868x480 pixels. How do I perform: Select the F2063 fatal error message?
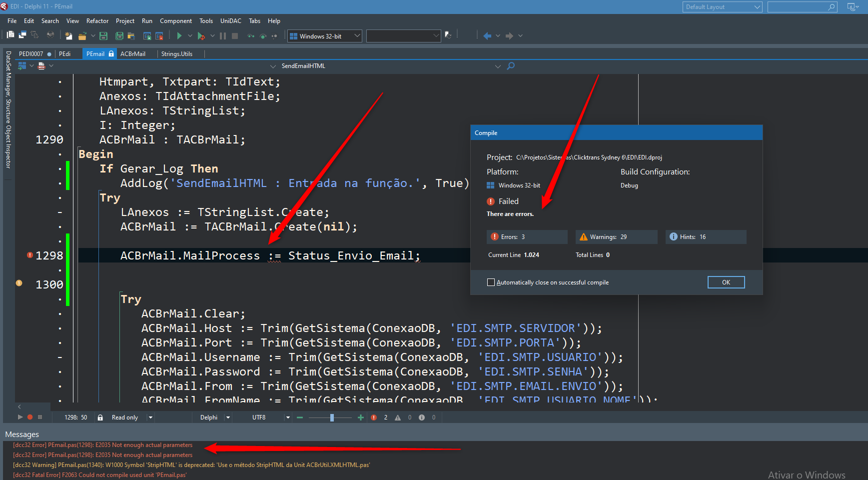pyautogui.click(x=100, y=475)
